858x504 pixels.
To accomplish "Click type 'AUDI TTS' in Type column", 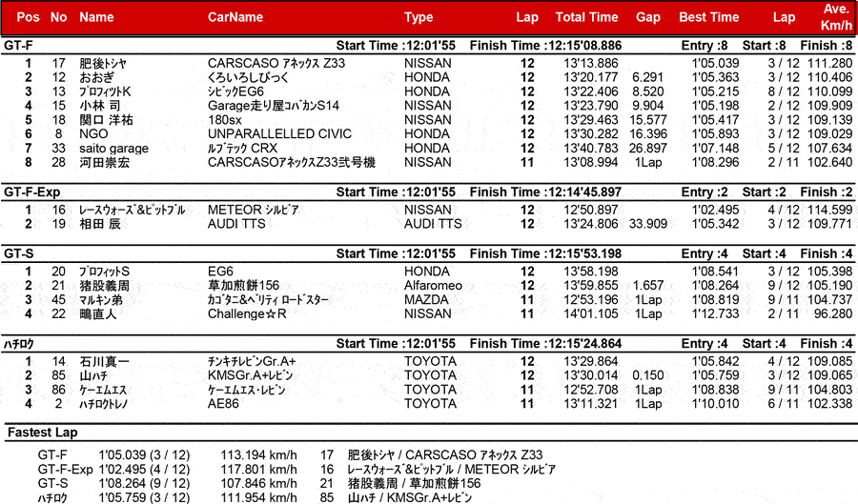I will point(433,224).
